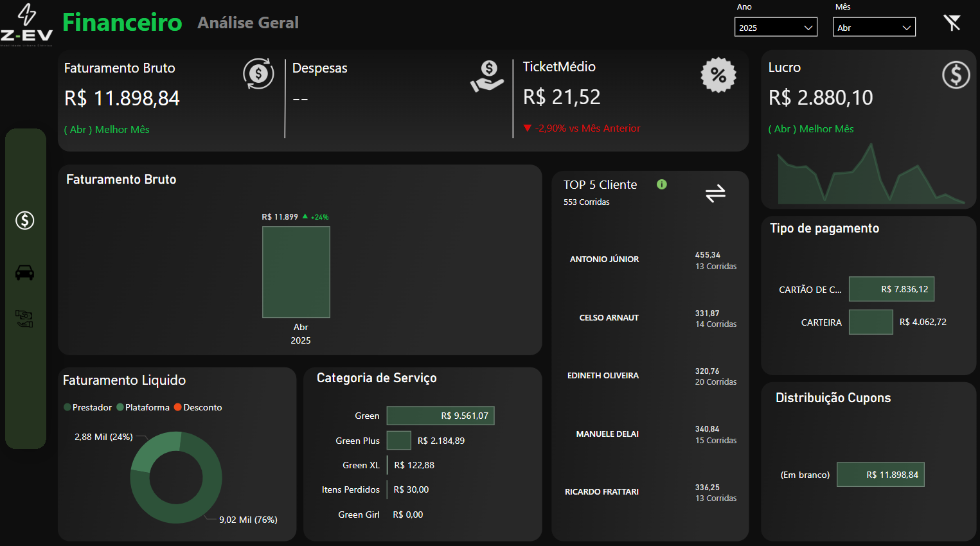Click the Green XL category label
This screenshot has height=546, width=980.
point(361,465)
